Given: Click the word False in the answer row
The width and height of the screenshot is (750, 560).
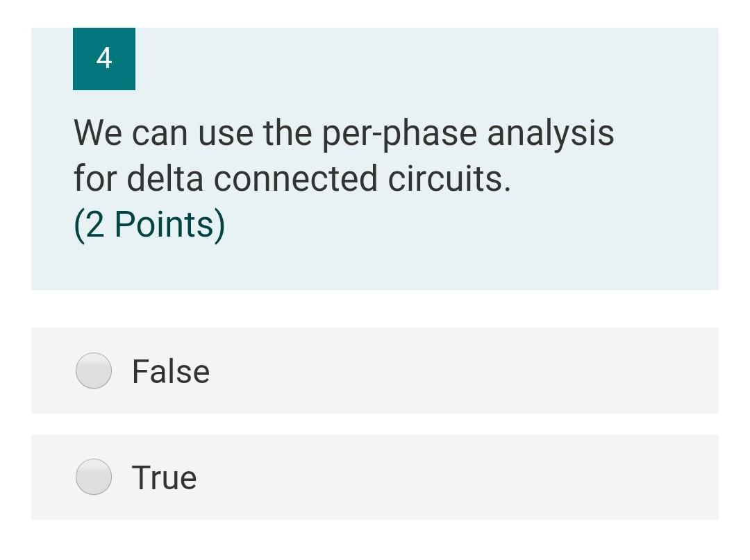Looking at the screenshot, I should pyautogui.click(x=170, y=371).
